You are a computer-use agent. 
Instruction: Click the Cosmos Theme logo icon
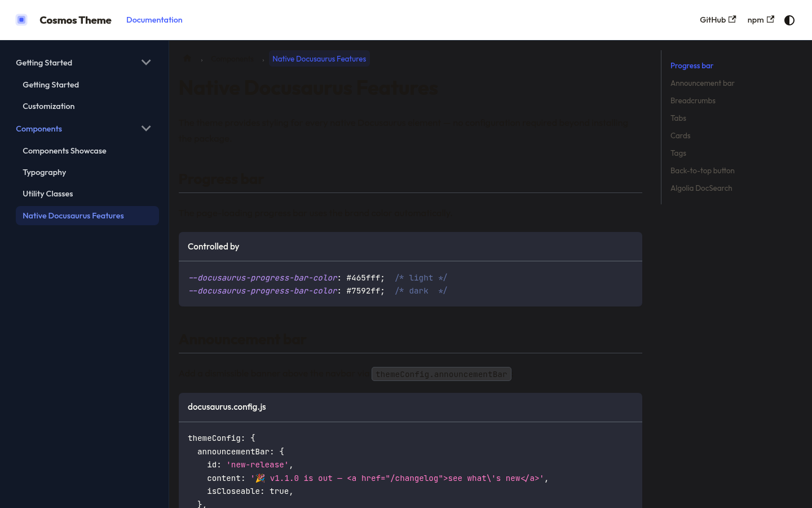pyautogui.click(x=21, y=20)
